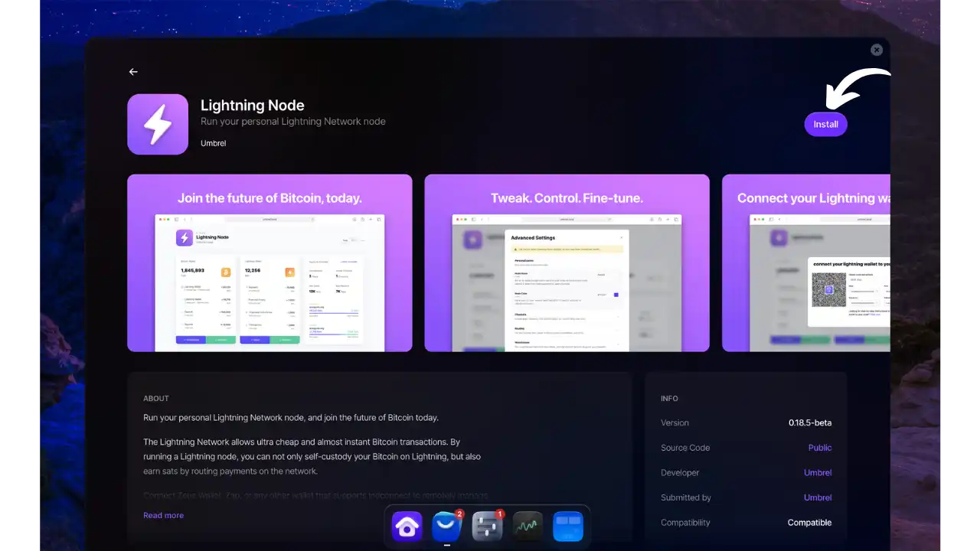Click Umbrel in the Submitted by row
This screenshot has height=551, width=980.
[818, 497]
